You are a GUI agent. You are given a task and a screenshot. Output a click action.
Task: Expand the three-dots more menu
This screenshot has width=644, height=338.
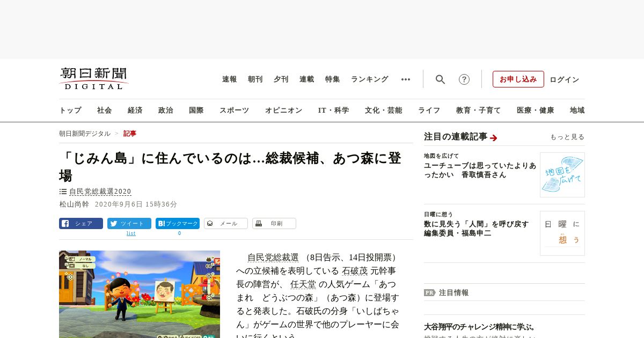(406, 79)
